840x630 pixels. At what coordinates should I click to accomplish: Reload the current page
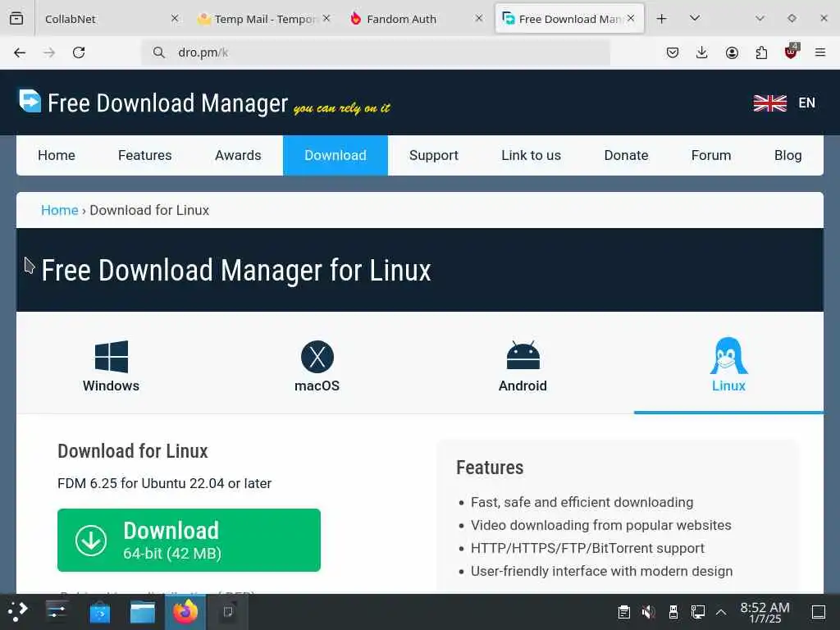coord(79,52)
